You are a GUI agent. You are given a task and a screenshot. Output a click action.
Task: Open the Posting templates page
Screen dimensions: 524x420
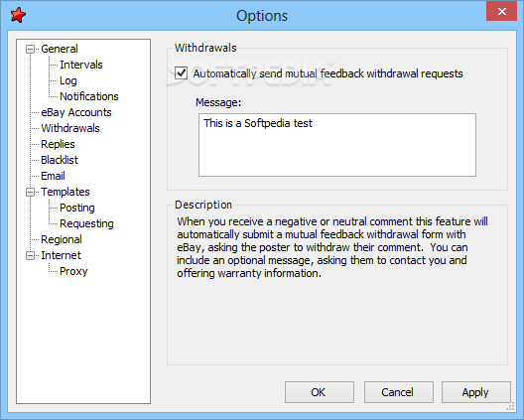(77, 208)
